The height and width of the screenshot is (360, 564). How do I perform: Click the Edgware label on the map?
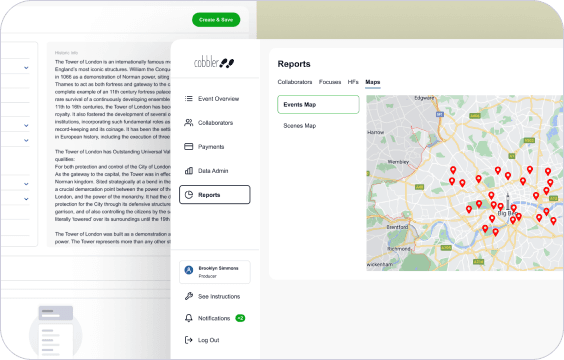pyautogui.click(x=424, y=98)
